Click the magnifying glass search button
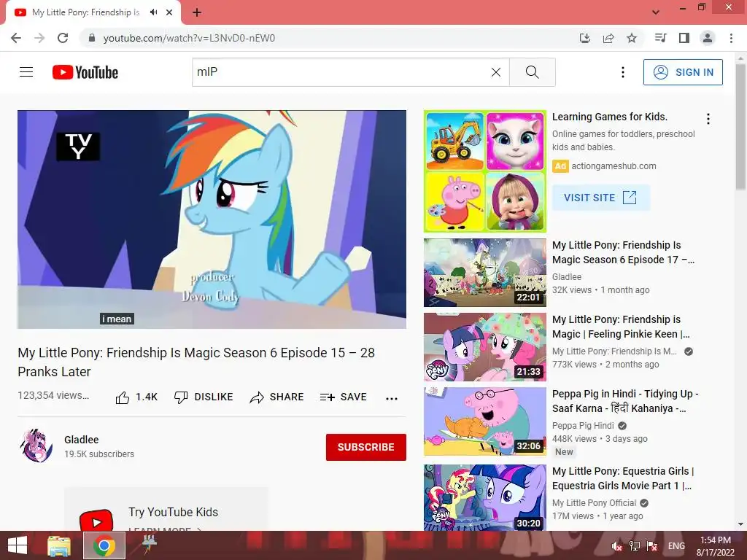This screenshot has width=747, height=560. (532, 72)
